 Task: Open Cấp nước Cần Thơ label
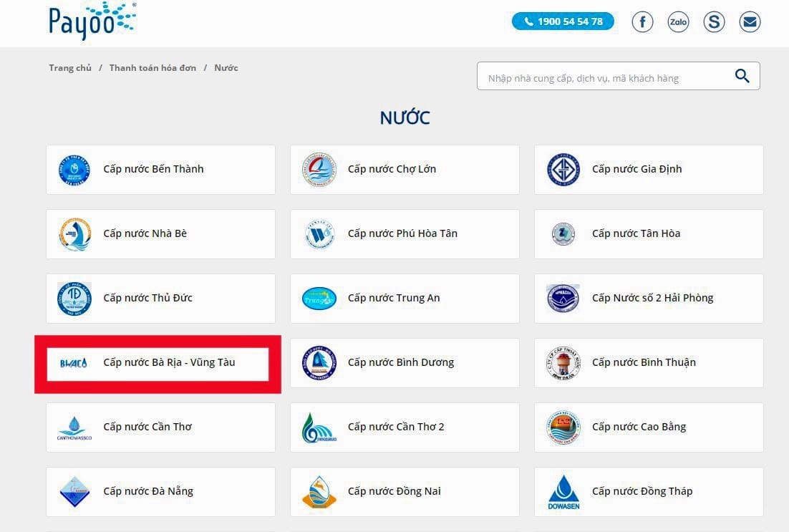click(148, 427)
